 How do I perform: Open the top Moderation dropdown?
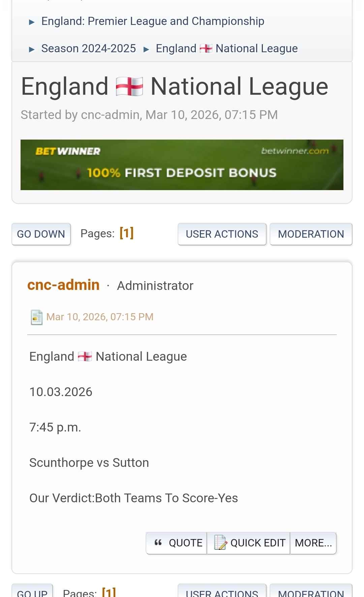click(311, 234)
